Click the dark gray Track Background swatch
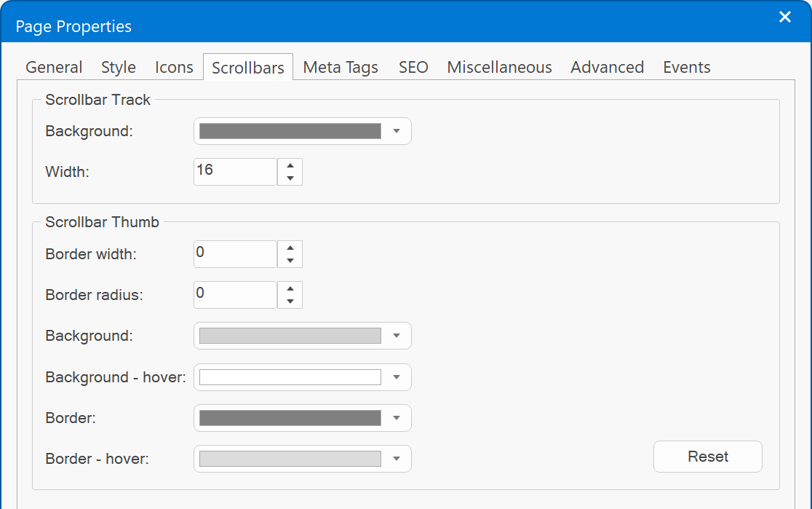The width and height of the screenshot is (812, 509). [290, 131]
